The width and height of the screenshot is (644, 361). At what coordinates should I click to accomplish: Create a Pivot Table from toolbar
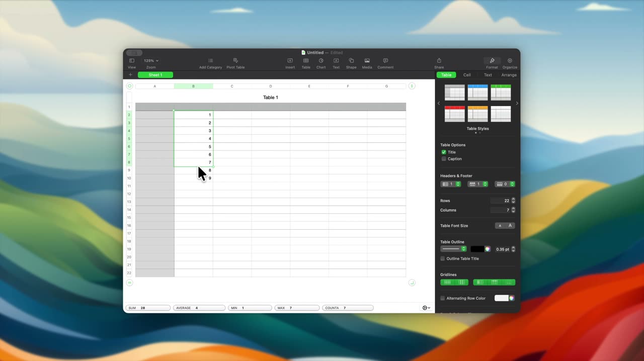(x=235, y=61)
